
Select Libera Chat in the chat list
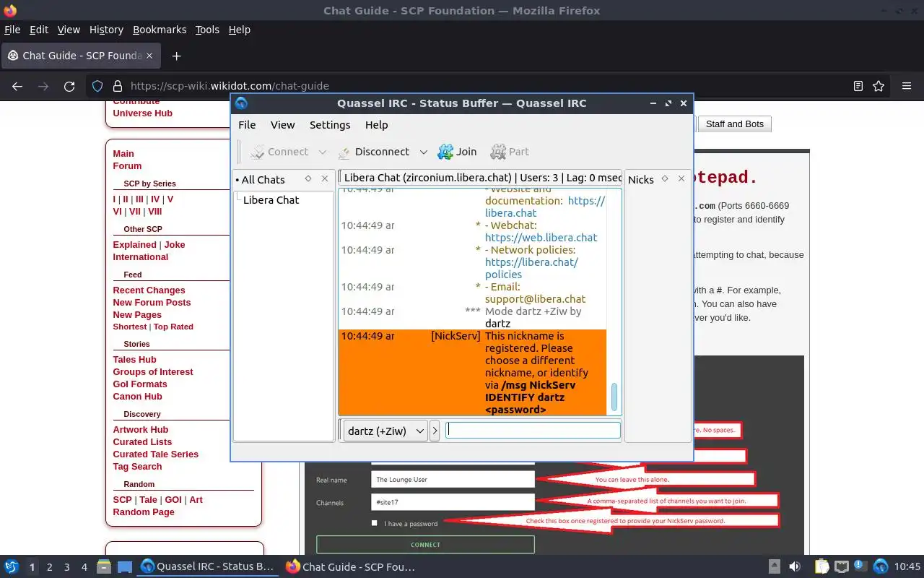pos(271,200)
